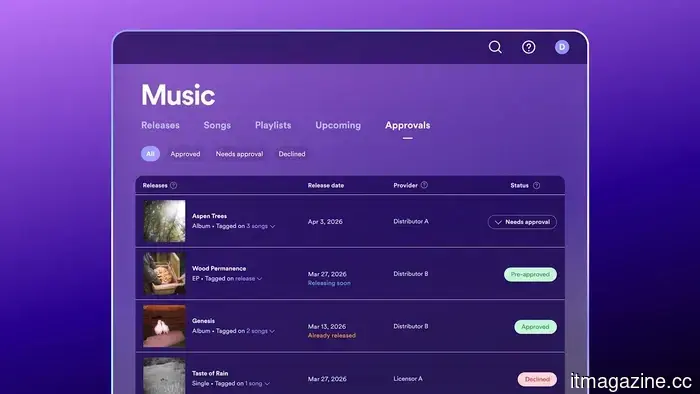The image size is (700, 394).
Task: Click the Declined badge on Taste of Rain
Action: click(x=538, y=379)
